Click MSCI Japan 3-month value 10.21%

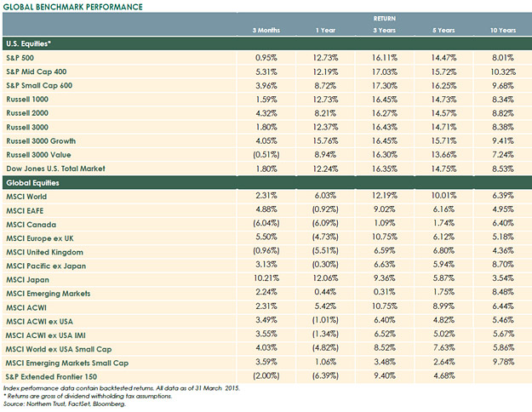tap(266, 278)
